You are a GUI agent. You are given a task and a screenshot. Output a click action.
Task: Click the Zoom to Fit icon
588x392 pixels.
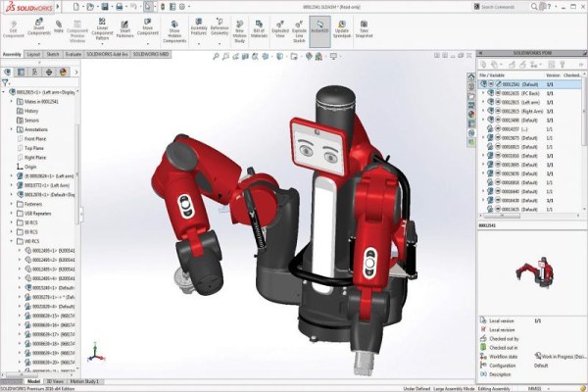pyautogui.click(x=216, y=56)
